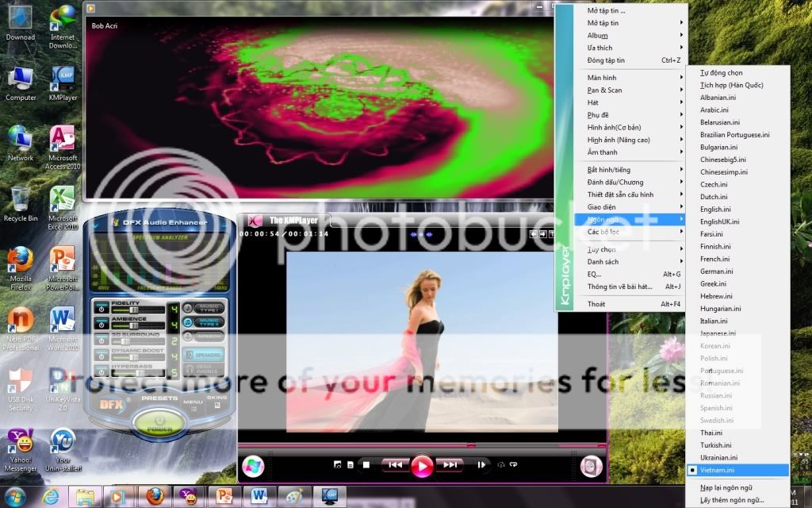This screenshot has width=812, height=508.
Task: Click Lấy thêm ngôn ngữ...
Action: click(x=737, y=500)
